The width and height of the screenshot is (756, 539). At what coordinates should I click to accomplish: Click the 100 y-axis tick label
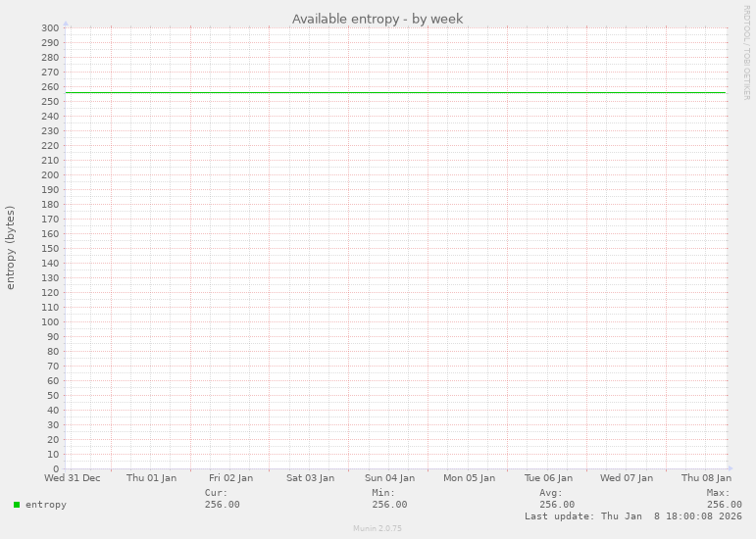pos(50,321)
